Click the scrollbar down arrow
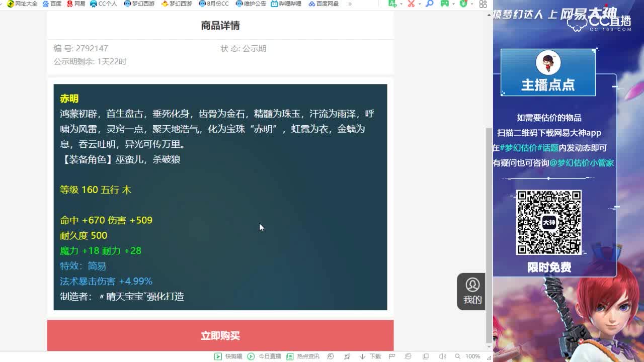644x362 pixels. click(x=489, y=346)
